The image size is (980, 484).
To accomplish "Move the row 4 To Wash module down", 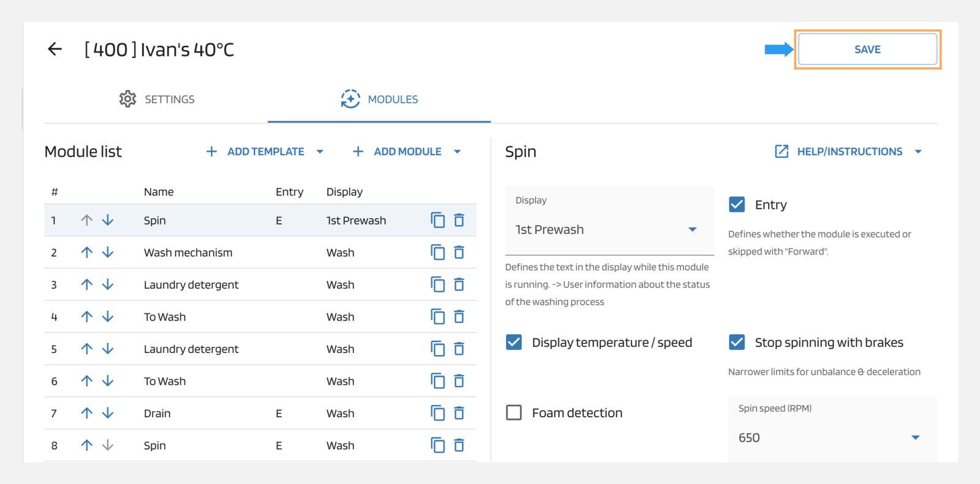I will (108, 316).
